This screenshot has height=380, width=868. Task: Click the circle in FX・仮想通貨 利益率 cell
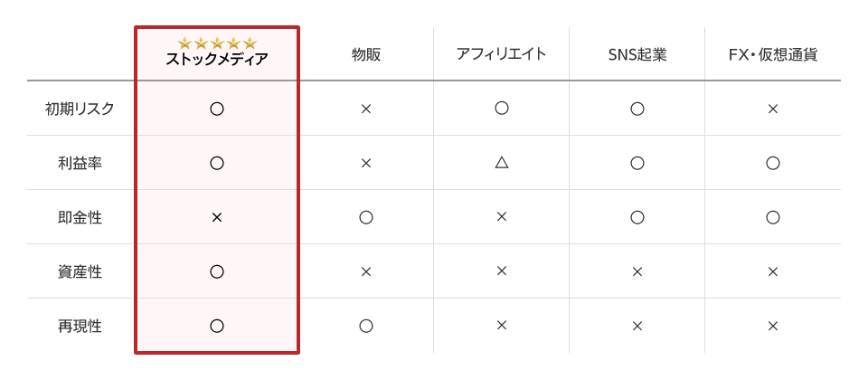click(773, 163)
